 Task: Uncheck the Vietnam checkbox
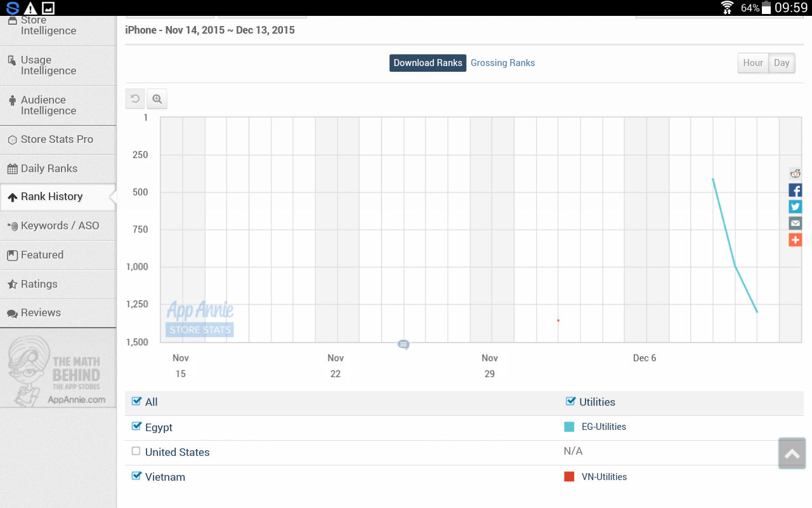pos(136,476)
